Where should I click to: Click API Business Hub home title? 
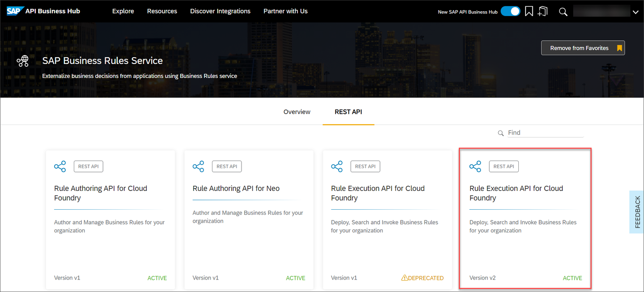point(53,11)
